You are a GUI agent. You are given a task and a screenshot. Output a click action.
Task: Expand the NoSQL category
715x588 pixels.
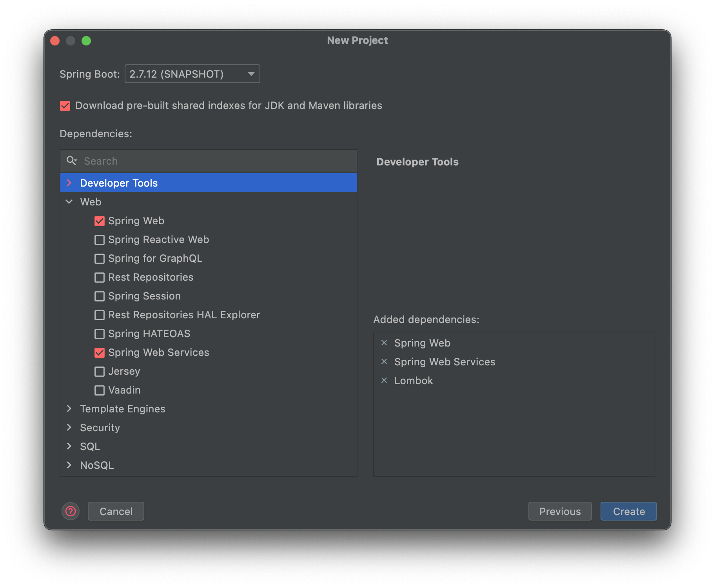pyautogui.click(x=69, y=465)
